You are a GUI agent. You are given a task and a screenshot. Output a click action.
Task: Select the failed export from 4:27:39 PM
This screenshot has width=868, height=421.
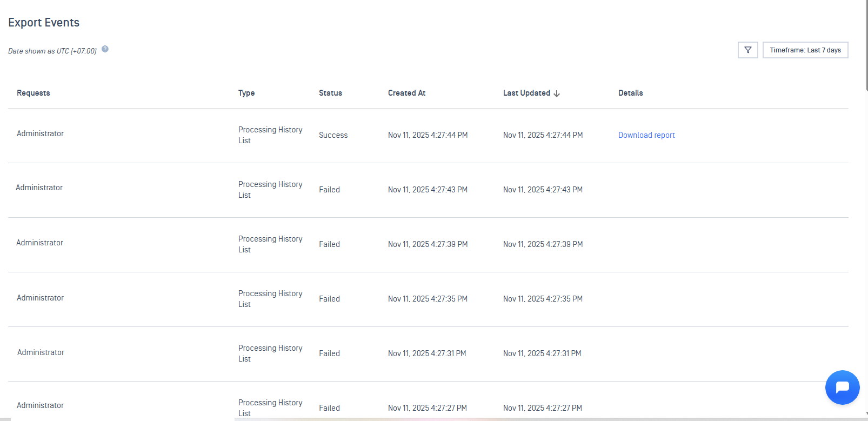pyautogui.click(x=329, y=244)
